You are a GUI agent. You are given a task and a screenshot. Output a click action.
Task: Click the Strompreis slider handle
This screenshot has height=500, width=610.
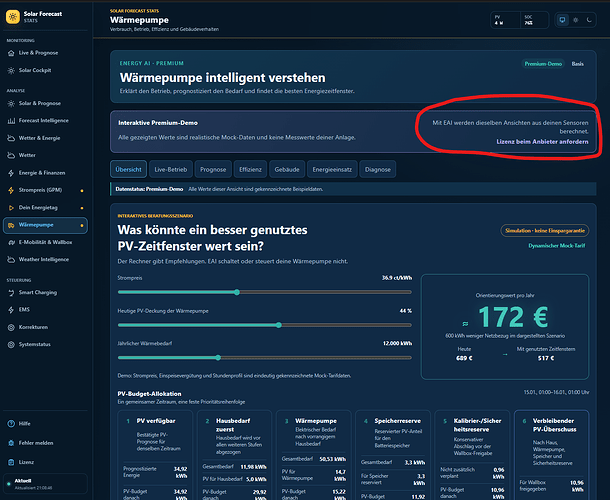[237, 292]
